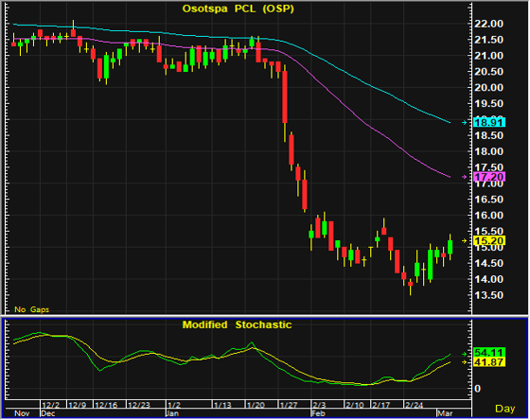Click the Osotspa PCL (OSP) chart title
Image resolution: width=530 pixels, height=420 pixels.
tap(238, 9)
